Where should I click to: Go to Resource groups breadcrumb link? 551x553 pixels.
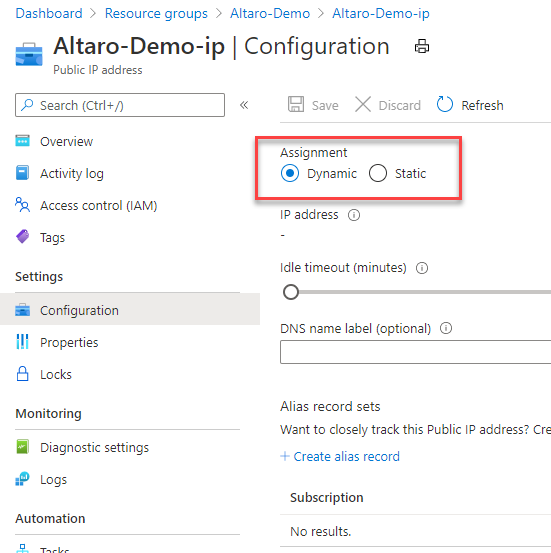pyautogui.click(x=156, y=13)
